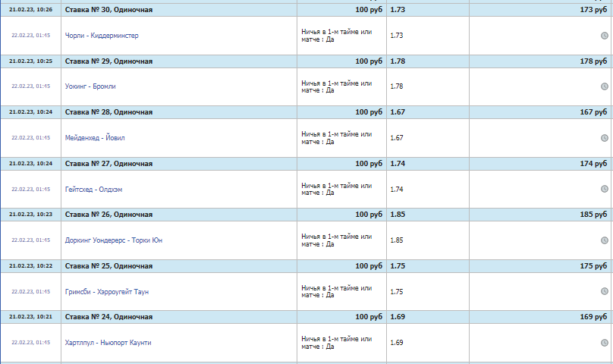Click clock icon in Гримсби - Хэрроугейт Таун row
This screenshot has width=613, height=364.
605,291
